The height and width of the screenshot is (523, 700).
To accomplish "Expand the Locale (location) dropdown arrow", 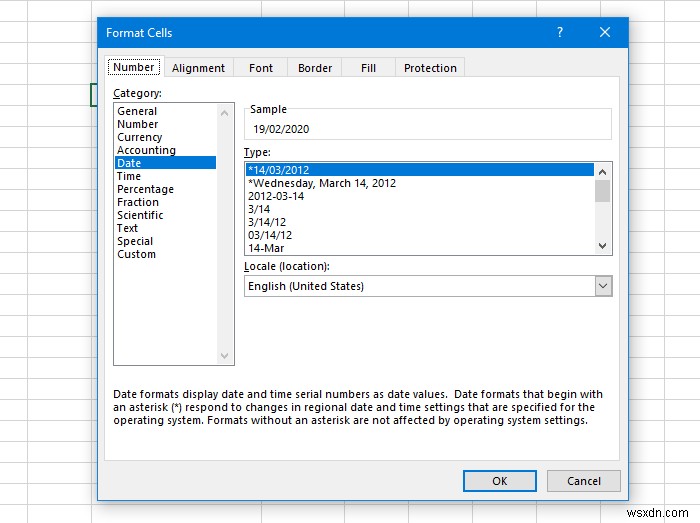I will coord(603,286).
